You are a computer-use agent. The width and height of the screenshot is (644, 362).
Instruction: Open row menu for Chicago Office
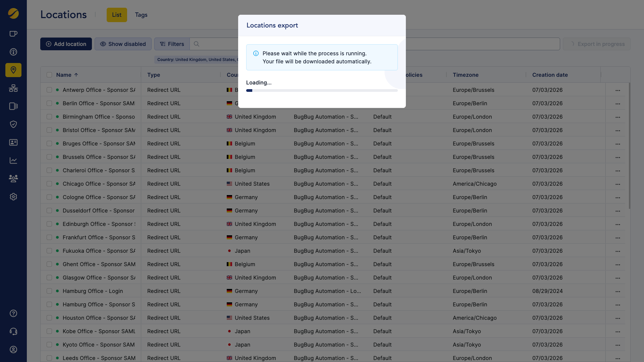(618, 184)
